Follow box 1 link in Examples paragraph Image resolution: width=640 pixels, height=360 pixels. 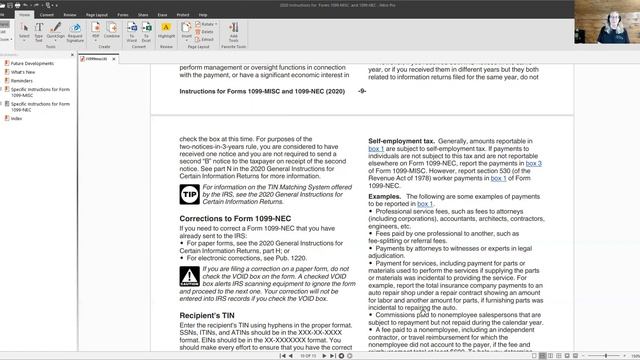tap(425, 204)
